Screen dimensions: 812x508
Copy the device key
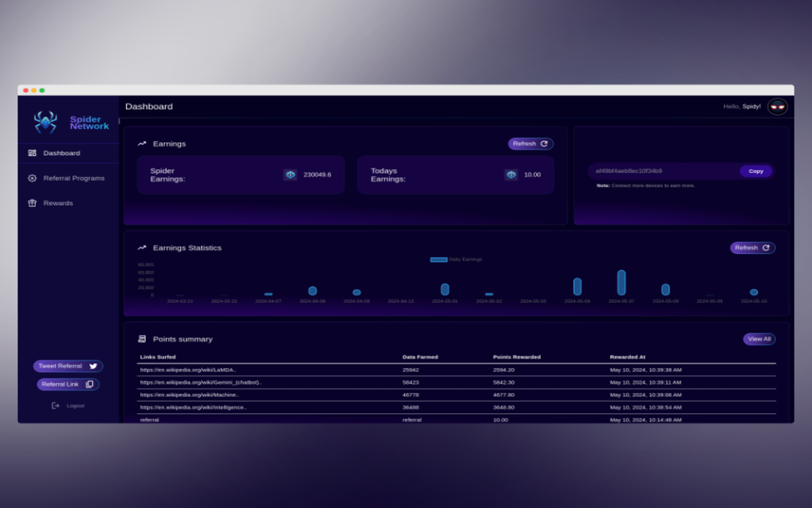click(756, 171)
